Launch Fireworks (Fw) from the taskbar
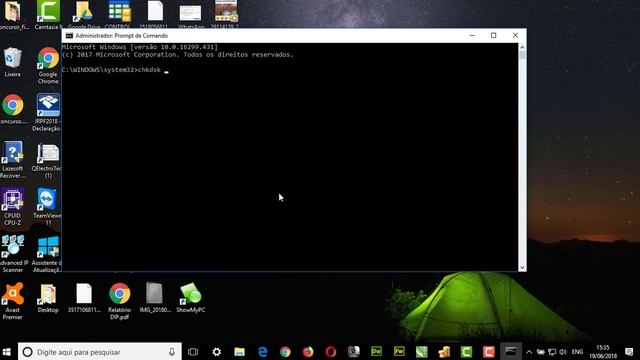 coord(399,351)
